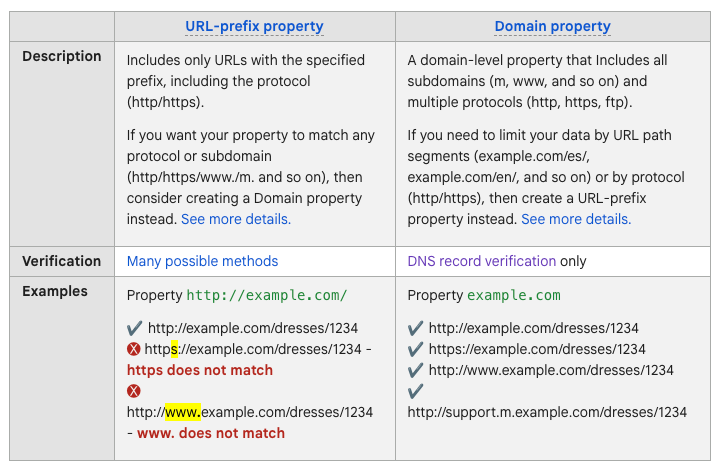Follow See more details in Domain description
Viewport: 721px width, 470px height.
click(576, 219)
